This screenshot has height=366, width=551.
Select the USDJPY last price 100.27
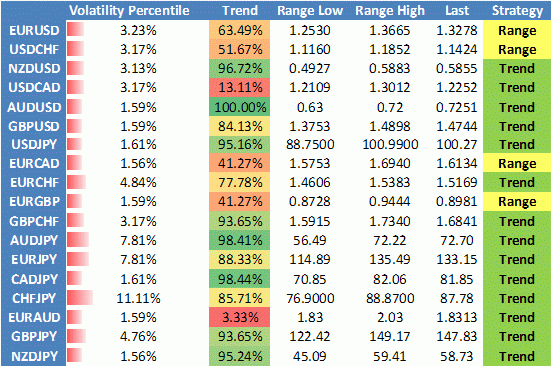click(x=457, y=144)
